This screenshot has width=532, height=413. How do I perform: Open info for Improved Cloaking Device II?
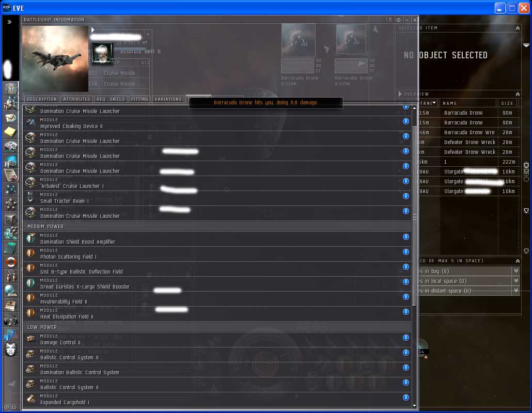[x=406, y=121]
